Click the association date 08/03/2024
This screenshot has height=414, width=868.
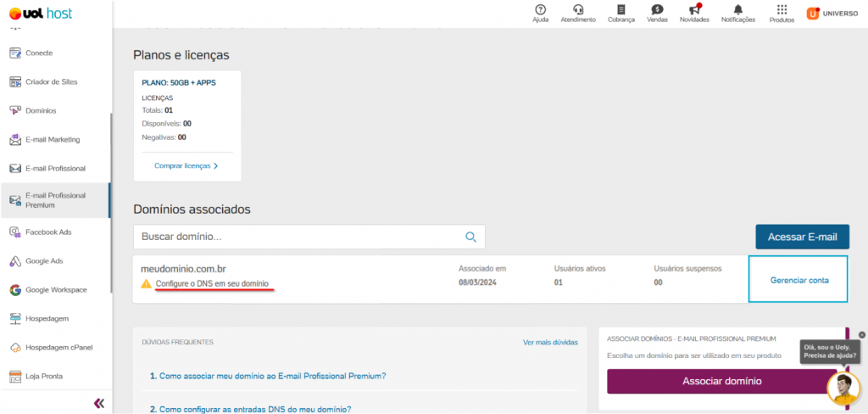477,283
